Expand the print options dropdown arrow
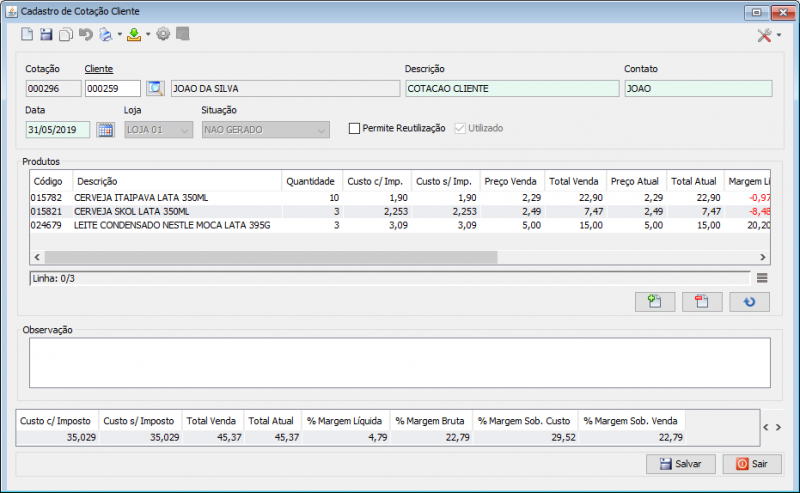Screen dimensions: 800x493 point(119,35)
